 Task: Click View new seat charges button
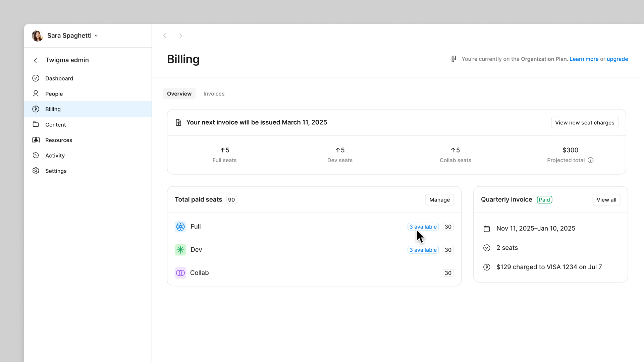(x=585, y=122)
